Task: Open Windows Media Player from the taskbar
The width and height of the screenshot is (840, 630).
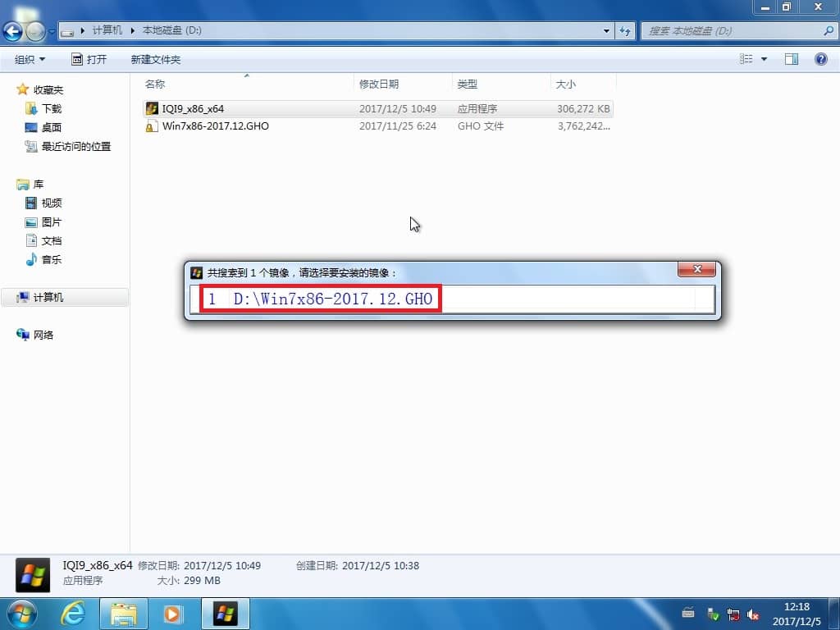Action: (x=173, y=613)
